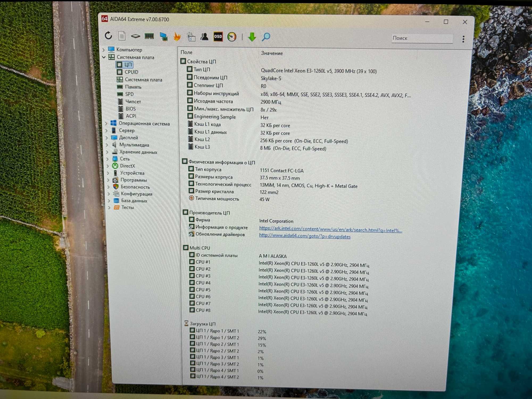532x399 pixels.
Task: Open the Report Wizard toolbar icon
Action: [x=191, y=37]
